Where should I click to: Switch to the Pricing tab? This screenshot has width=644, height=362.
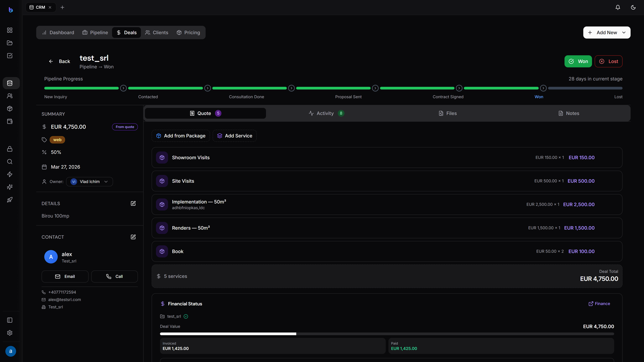click(188, 33)
